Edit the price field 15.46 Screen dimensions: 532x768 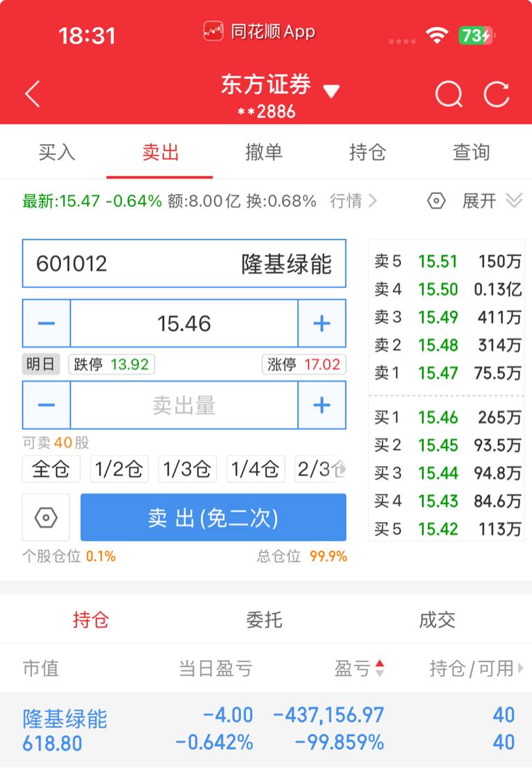(184, 323)
